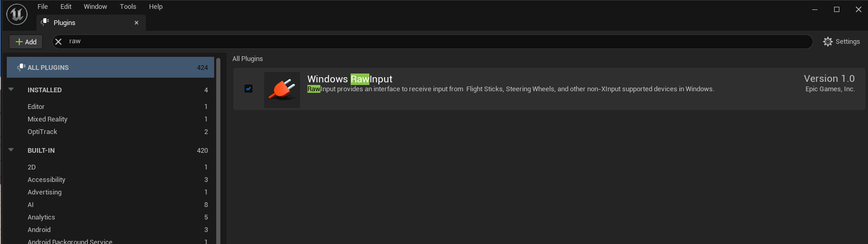Close the Plugins tab
This screenshot has width=868, height=244.
click(x=137, y=23)
